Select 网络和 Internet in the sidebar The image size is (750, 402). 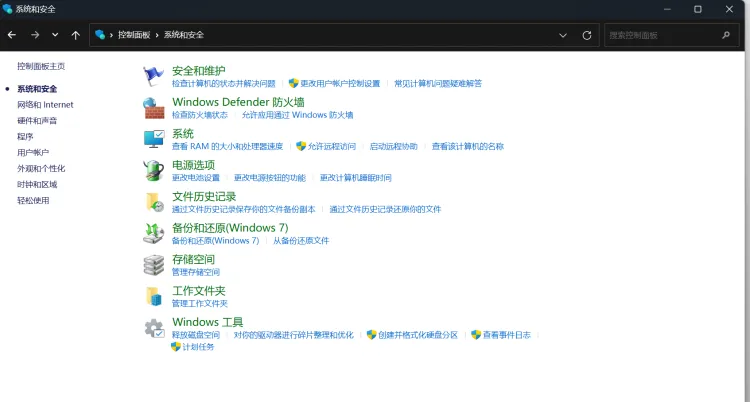45,104
